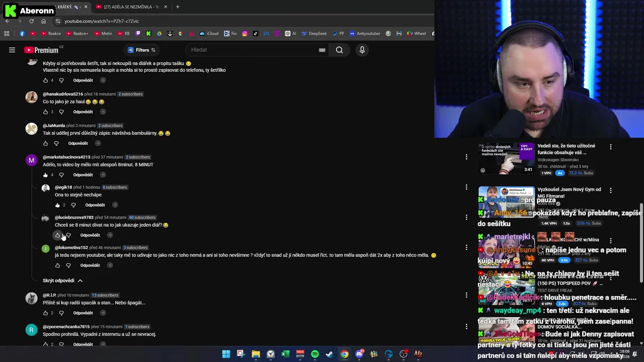Image resolution: width=644 pixels, height=362 pixels.
Task: Reload the page in Chrome
Action: [31, 21]
